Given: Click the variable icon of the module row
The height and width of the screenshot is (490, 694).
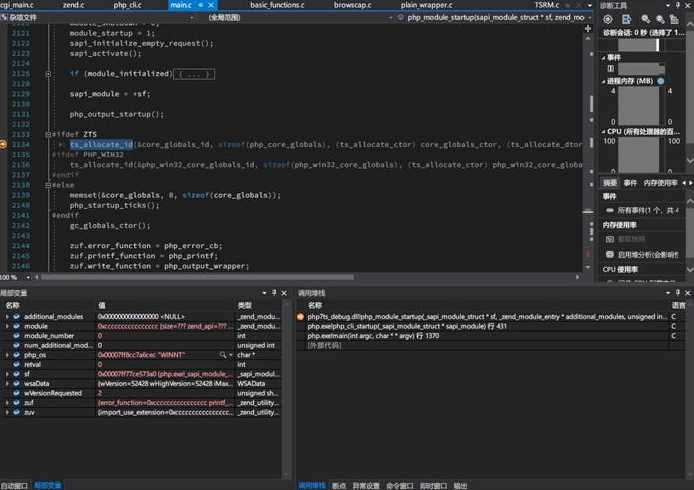Looking at the screenshot, I should [x=16, y=326].
